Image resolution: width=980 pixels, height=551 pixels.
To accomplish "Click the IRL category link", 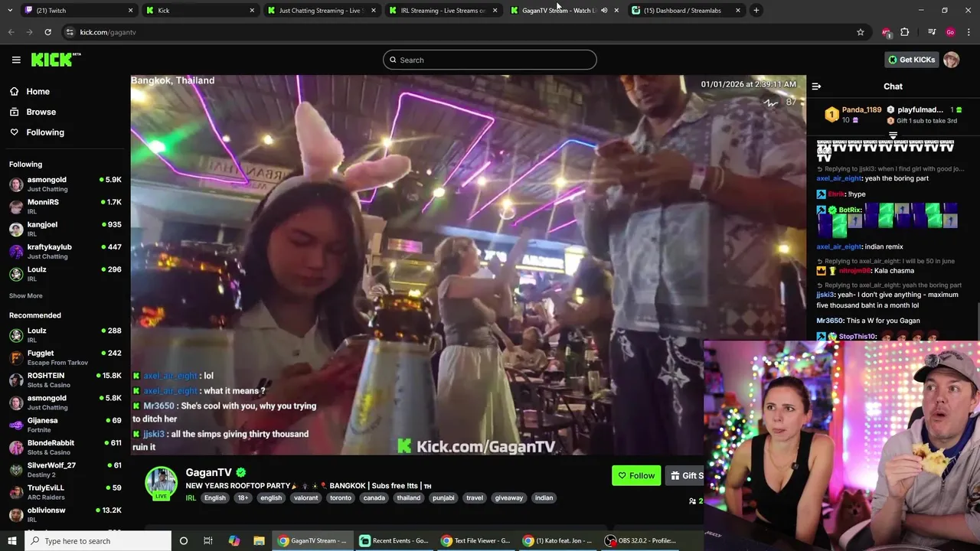I will click(191, 497).
